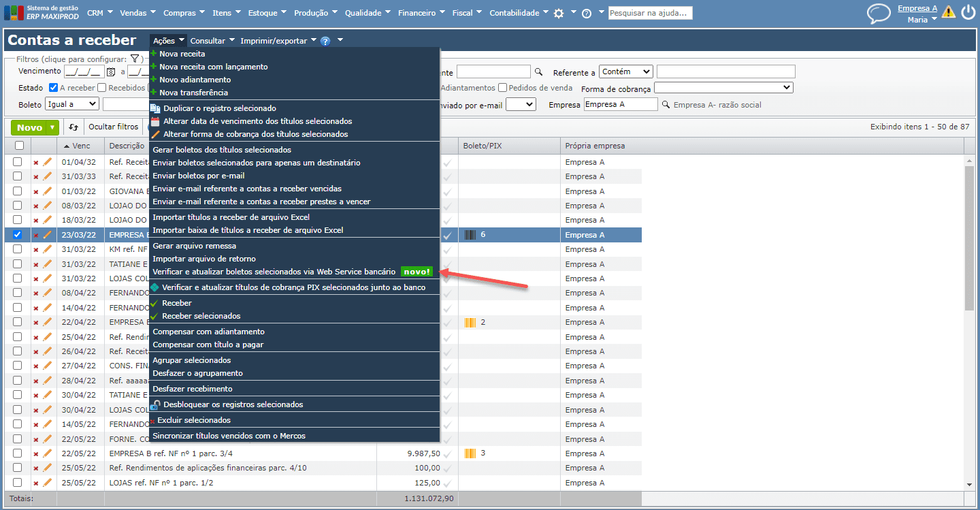Uncheck the selected row 23/03/22 checkbox

point(18,234)
